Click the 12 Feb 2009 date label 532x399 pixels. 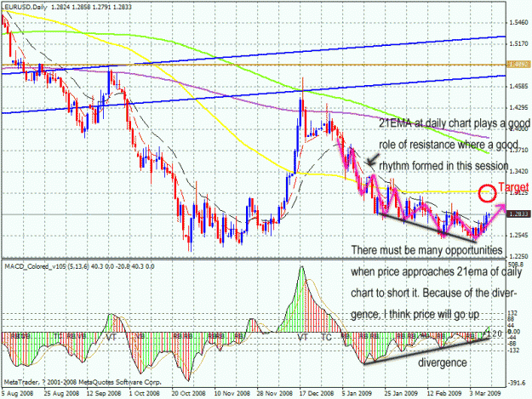click(x=443, y=393)
